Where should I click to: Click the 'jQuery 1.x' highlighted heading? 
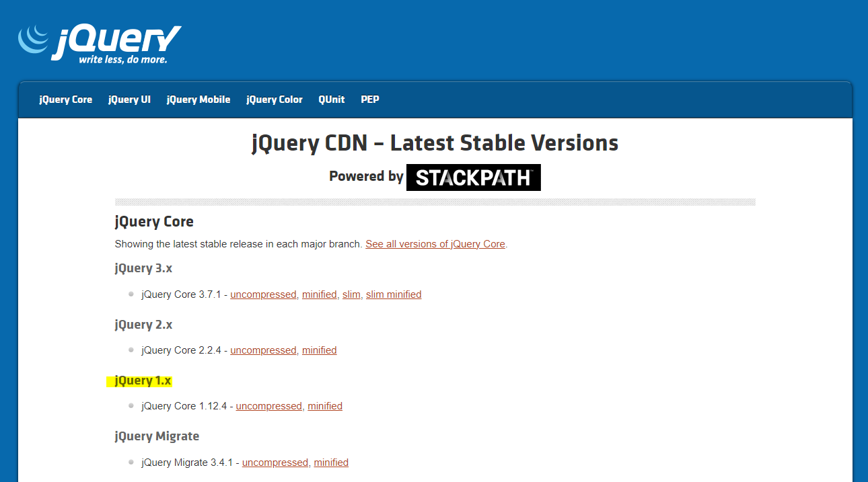click(x=143, y=381)
